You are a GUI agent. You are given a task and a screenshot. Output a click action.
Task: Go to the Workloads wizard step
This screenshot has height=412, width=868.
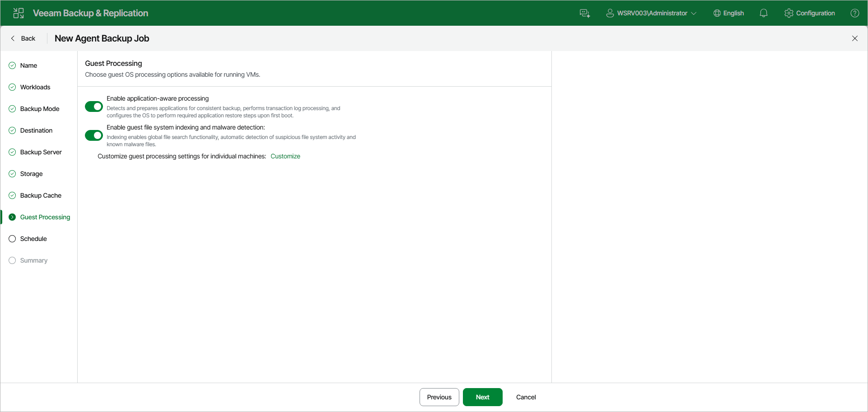[x=35, y=87]
